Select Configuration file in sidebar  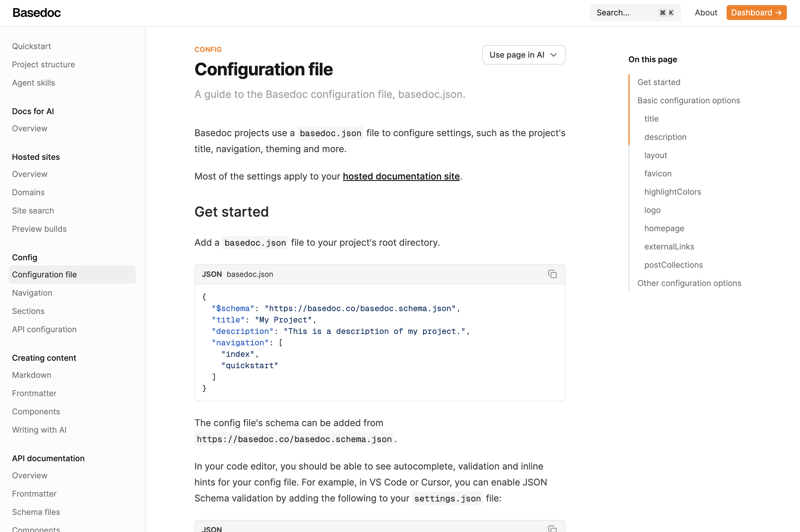pyautogui.click(x=72, y=275)
